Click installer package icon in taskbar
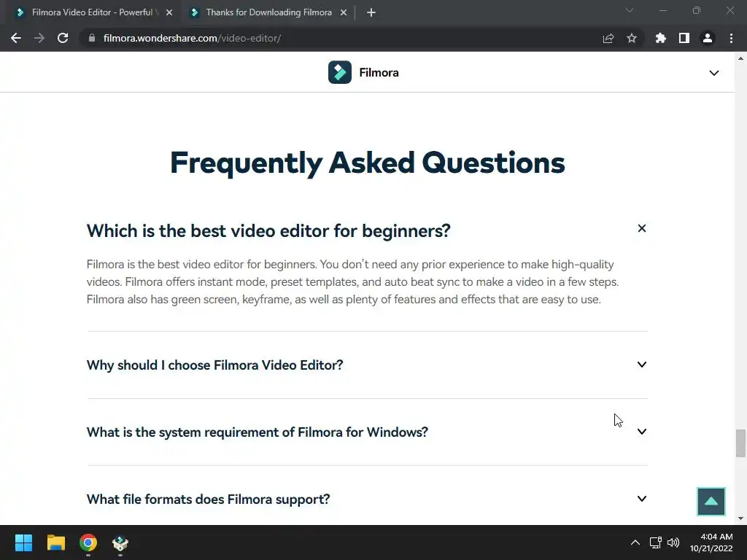 coord(120,542)
